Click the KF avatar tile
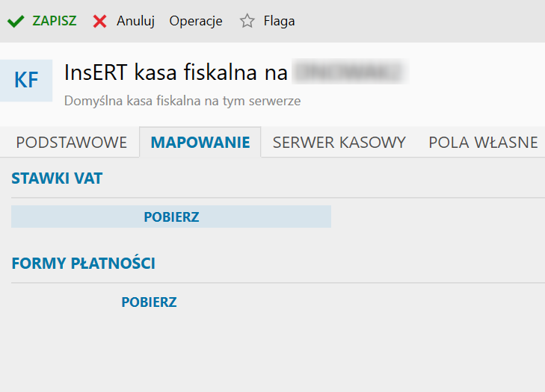The image size is (545, 392). pos(26,80)
